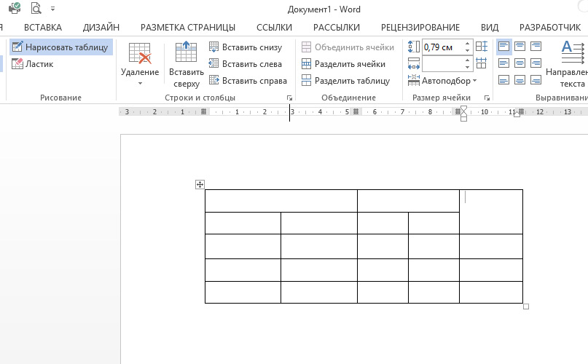The image size is (588, 364).
Task: Click the Разделить таблицу button
Action: tap(346, 81)
